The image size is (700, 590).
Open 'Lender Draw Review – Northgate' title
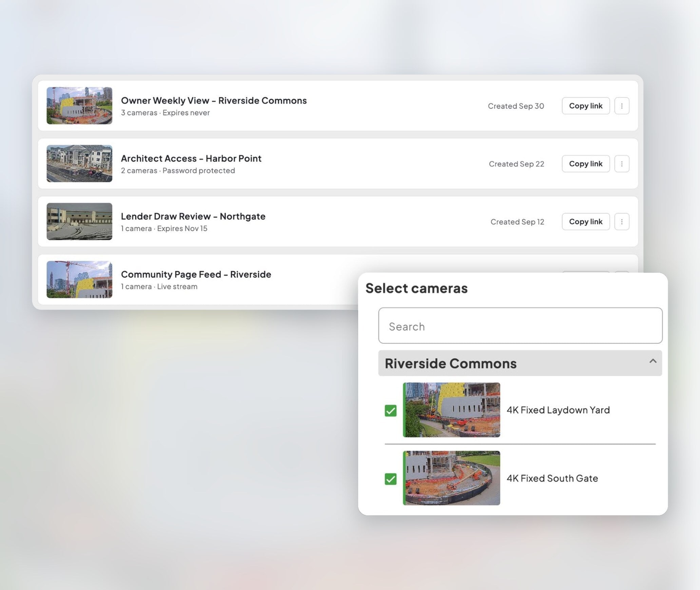coord(193,216)
